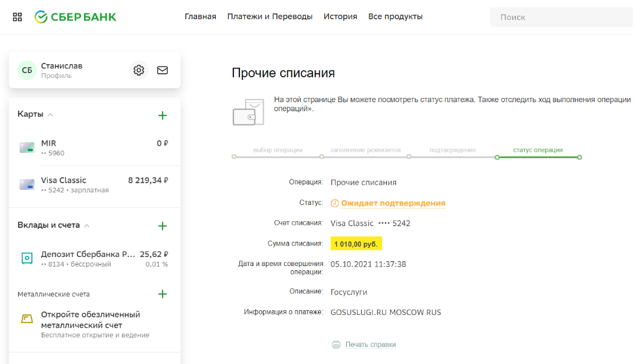Viewport: 636px width, 364px height.
Task: Go to Главная menu item
Action: [200, 17]
